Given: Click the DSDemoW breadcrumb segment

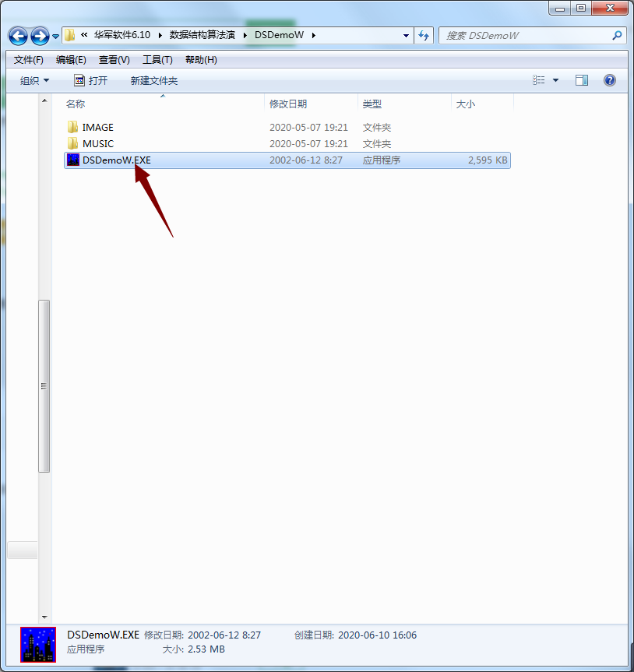Looking at the screenshot, I should pos(279,35).
